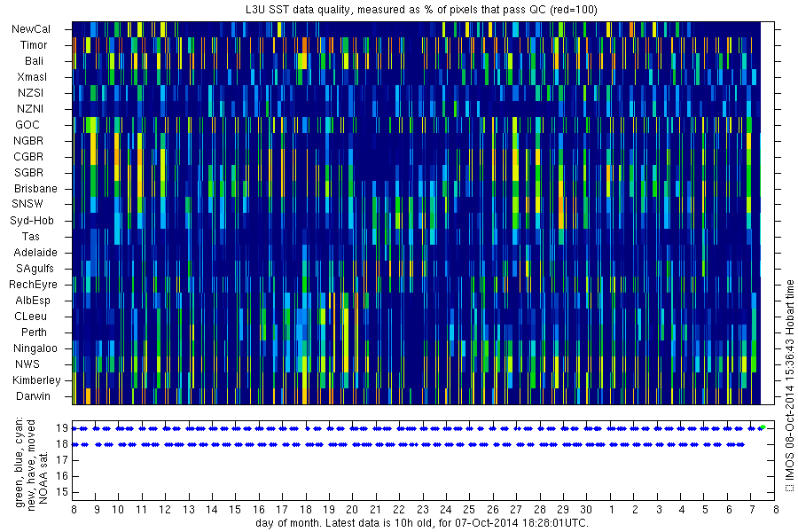Image resolution: width=798 pixels, height=532 pixels.
Task: Click day 24 on the x-axis
Action: (446, 510)
